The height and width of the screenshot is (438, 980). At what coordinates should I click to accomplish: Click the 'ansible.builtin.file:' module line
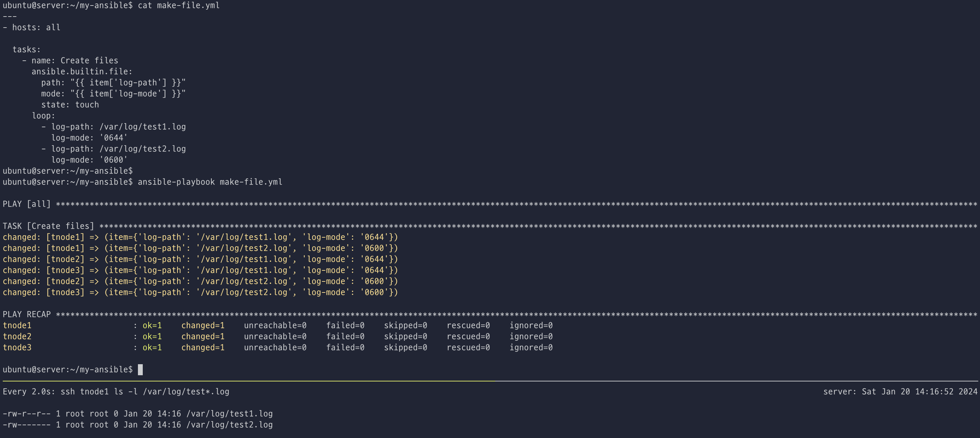click(x=82, y=71)
